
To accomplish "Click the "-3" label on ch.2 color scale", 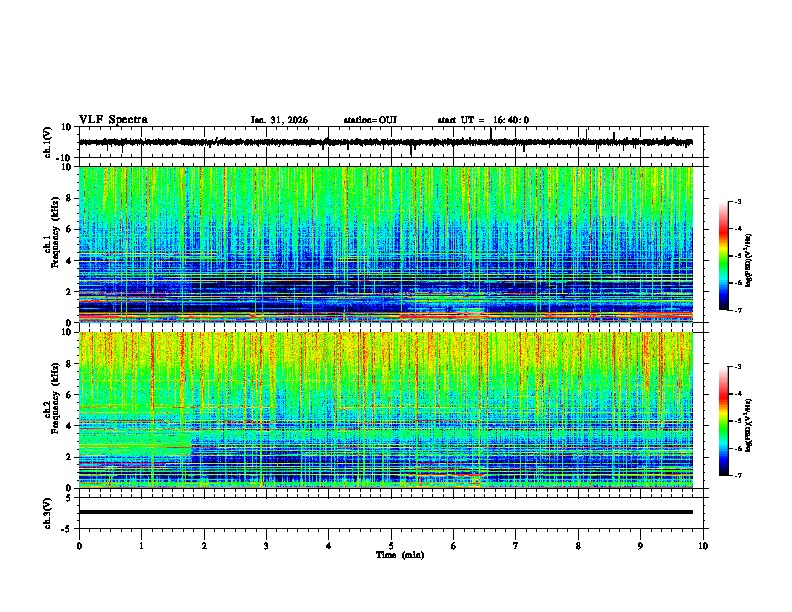I will pyautogui.click(x=737, y=367).
